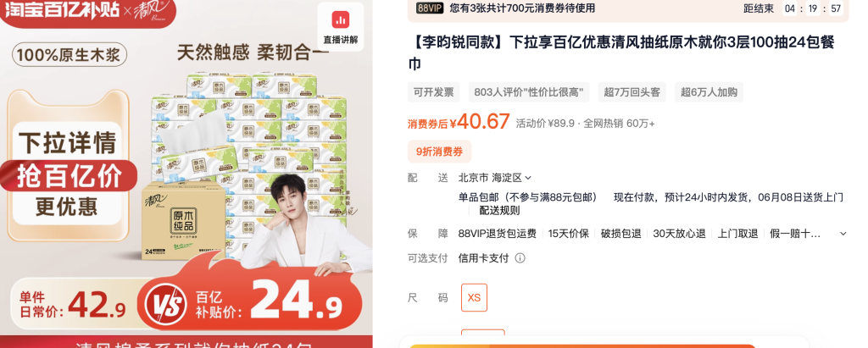Click the 超6万人加购 tag

[709, 92]
